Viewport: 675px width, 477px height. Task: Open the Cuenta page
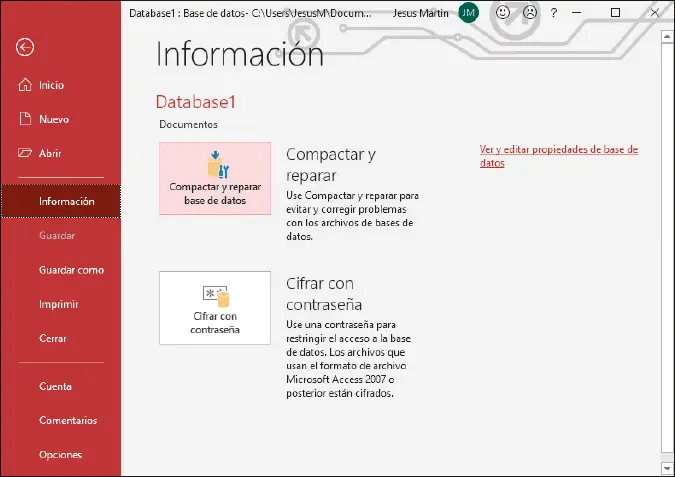point(55,386)
